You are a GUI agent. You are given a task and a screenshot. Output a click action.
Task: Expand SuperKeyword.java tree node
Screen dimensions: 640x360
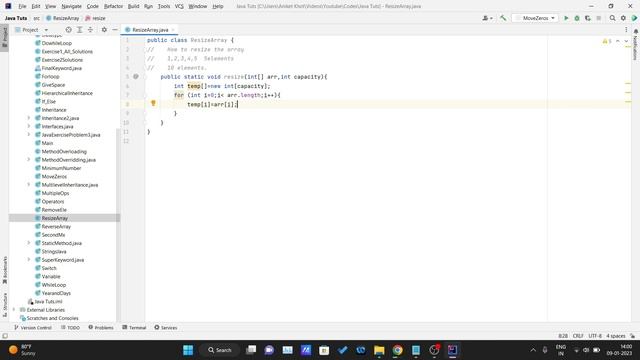click(x=29, y=260)
